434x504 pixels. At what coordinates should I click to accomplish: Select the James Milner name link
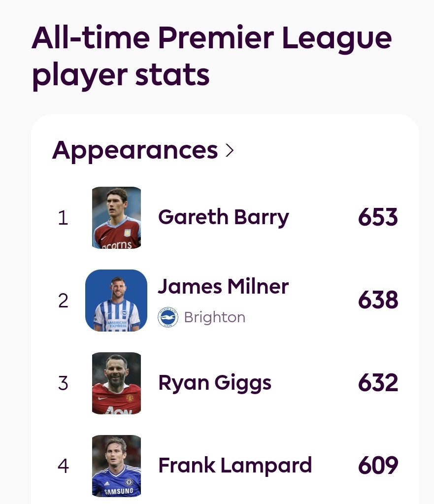click(x=223, y=286)
